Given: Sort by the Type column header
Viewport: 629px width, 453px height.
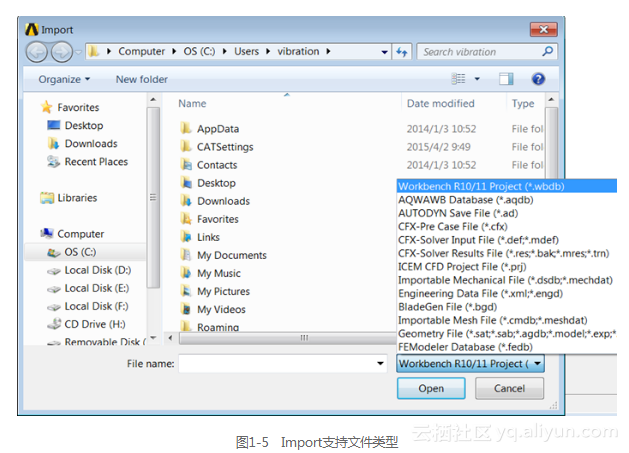Looking at the screenshot, I should tap(523, 104).
